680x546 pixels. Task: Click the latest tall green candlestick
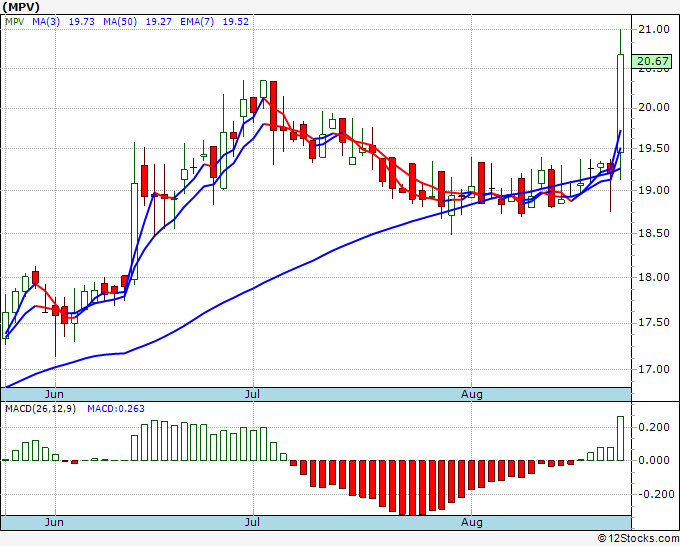pos(621,103)
